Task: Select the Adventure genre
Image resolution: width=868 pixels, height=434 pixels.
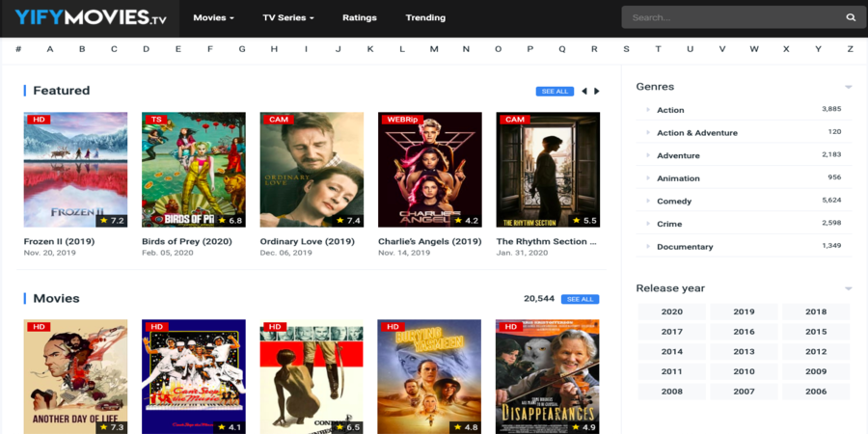Action: coord(678,155)
